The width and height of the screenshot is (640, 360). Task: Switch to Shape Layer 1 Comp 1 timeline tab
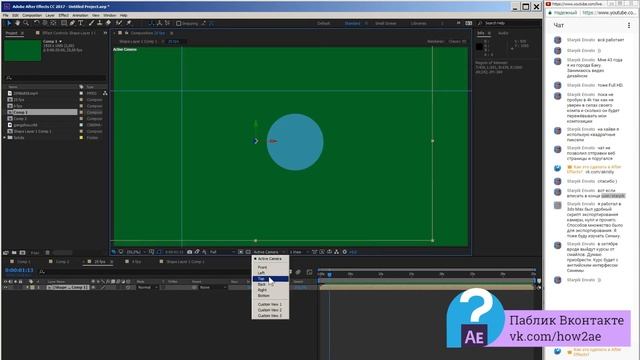coord(185,262)
